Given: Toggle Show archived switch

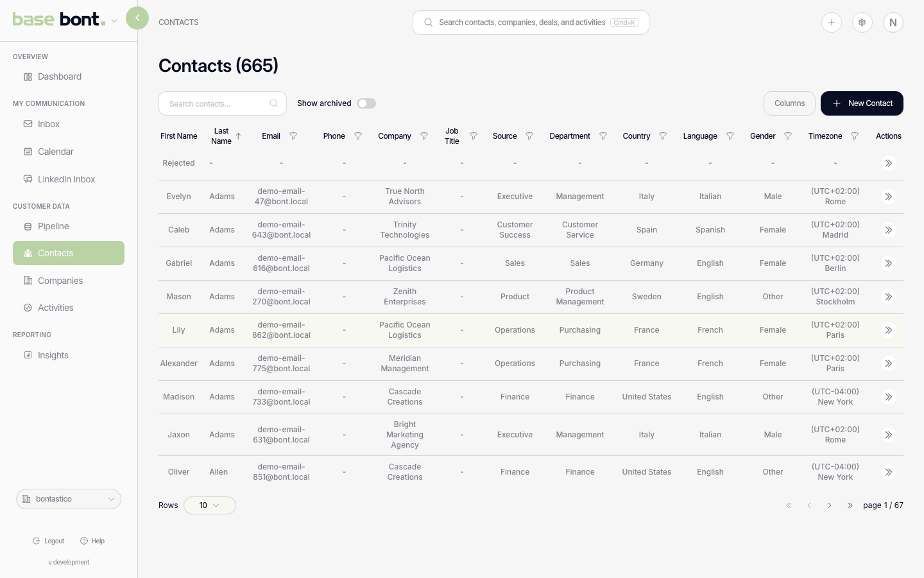Looking at the screenshot, I should pyautogui.click(x=366, y=103).
